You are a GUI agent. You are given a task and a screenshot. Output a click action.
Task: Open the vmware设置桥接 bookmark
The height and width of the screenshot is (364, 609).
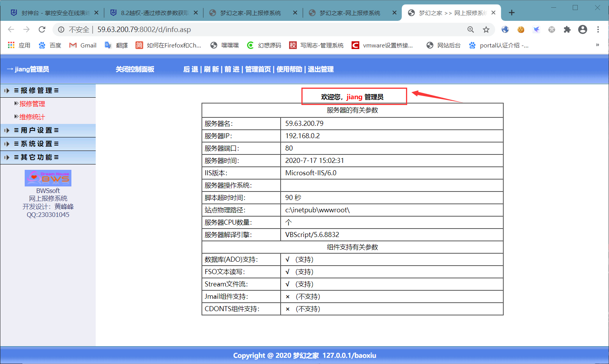click(x=382, y=45)
